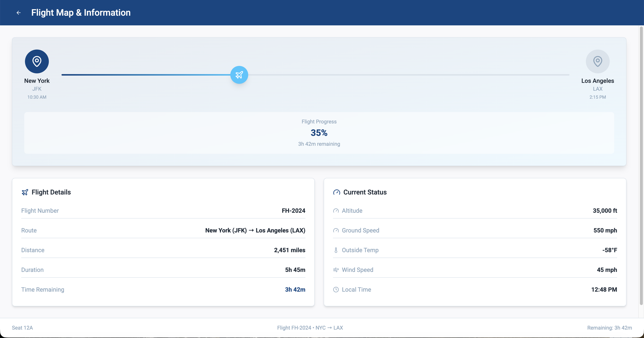Click the New York origin pin icon

(x=37, y=61)
